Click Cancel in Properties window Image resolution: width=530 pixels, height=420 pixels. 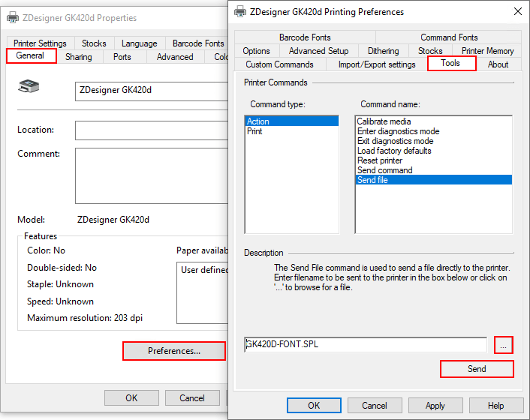coord(192,397)
